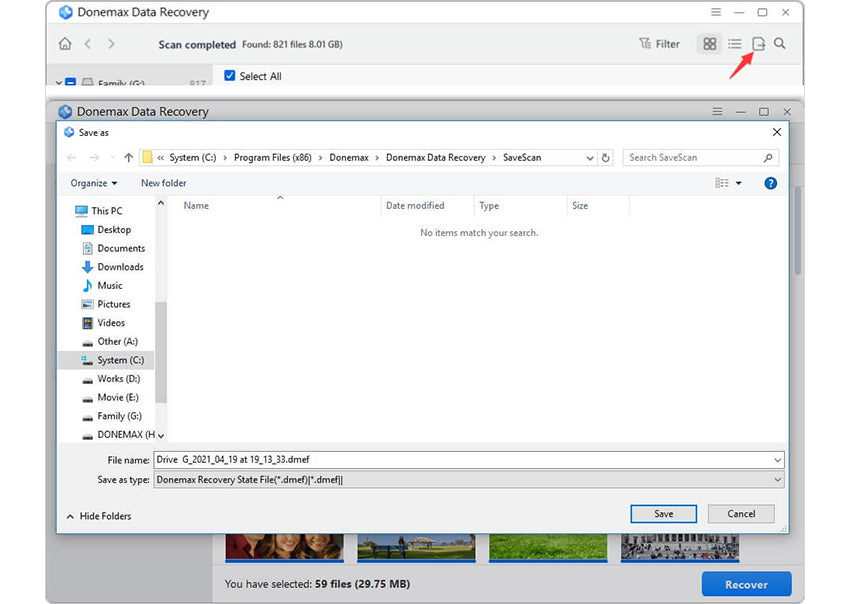This screenshot has width=850, height=604.
Task: Click the Donemax breadcrumb segment
Action: (x=349, y=158)
